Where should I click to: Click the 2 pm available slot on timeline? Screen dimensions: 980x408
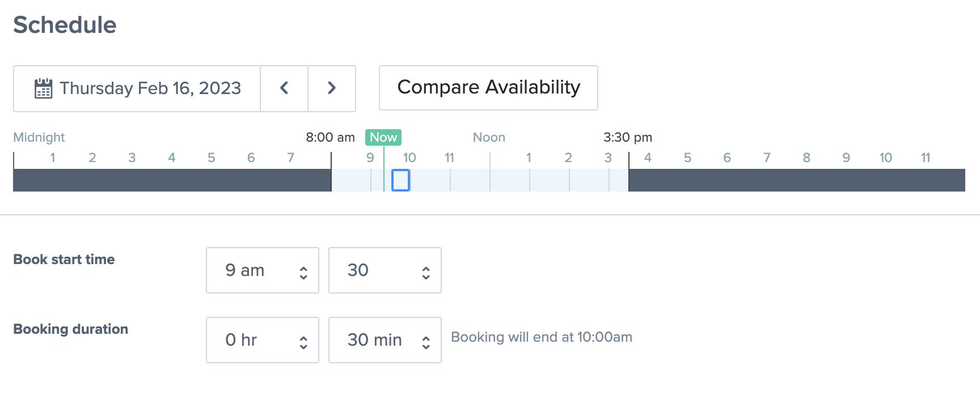click(589, 180)
